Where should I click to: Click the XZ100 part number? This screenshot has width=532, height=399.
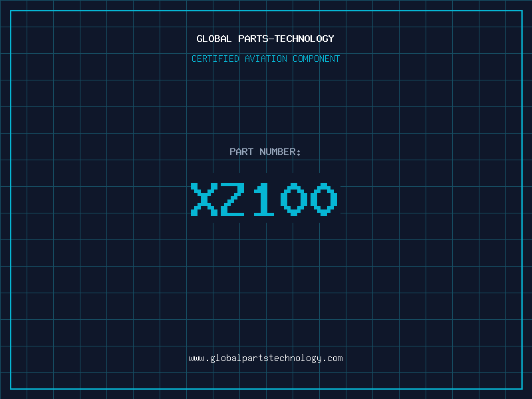click(264, 199)
